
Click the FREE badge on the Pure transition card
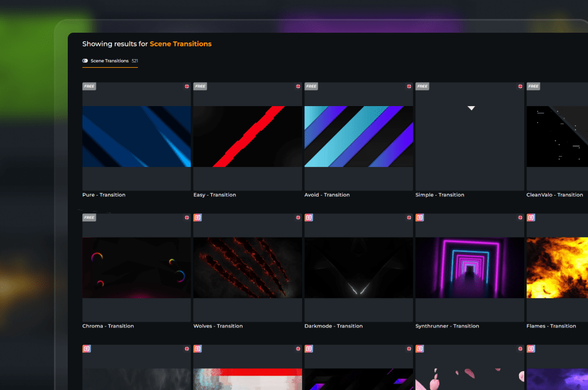(x=89, y=87)
